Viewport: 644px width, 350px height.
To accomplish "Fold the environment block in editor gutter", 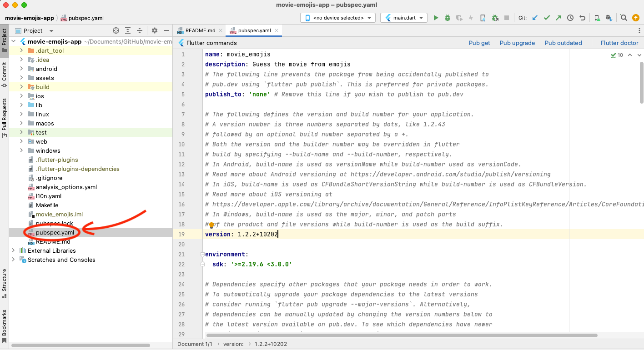I will pyautogui.click(x=202, y=255).
